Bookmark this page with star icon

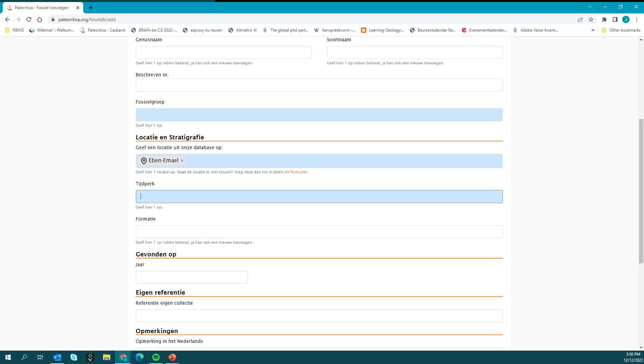591,19
